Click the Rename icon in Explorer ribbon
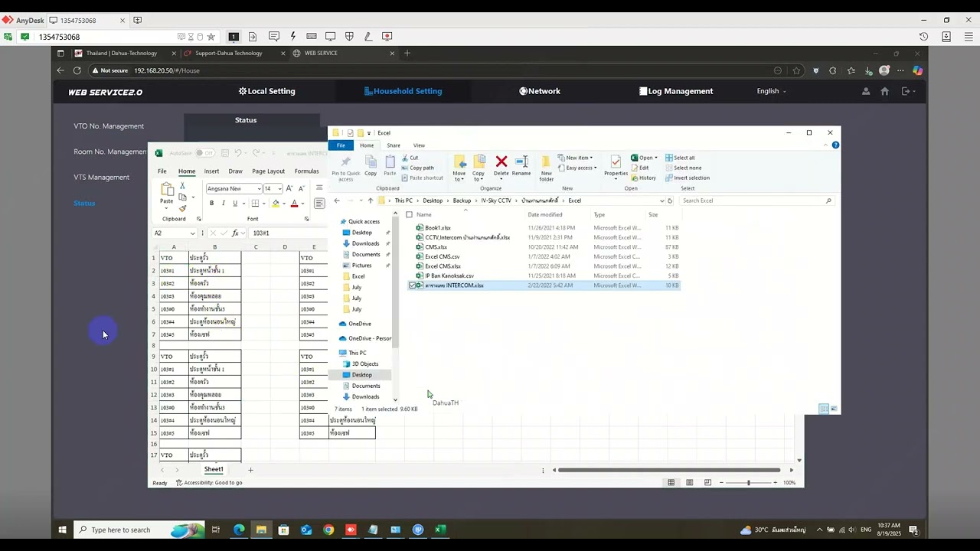 coord(521,161)
